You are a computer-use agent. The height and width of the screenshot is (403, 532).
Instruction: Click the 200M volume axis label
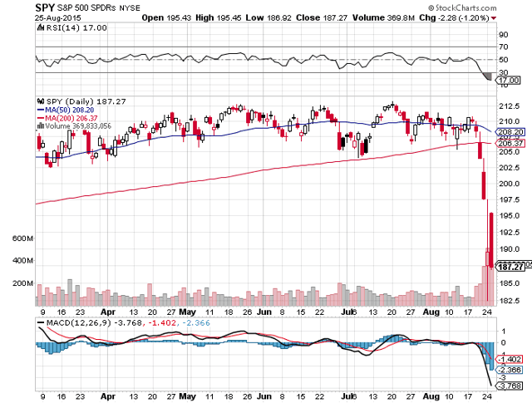click(22, 283)
